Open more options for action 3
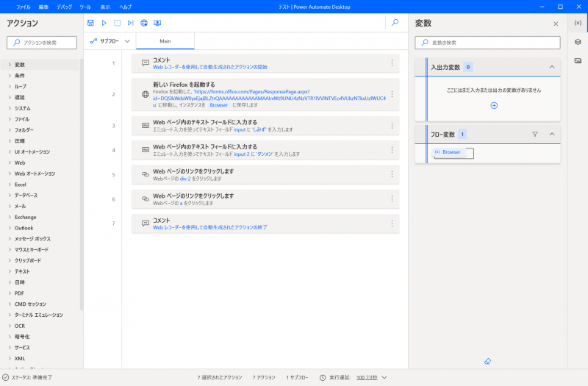Screen dimensions: 588x386 [392, 125]
